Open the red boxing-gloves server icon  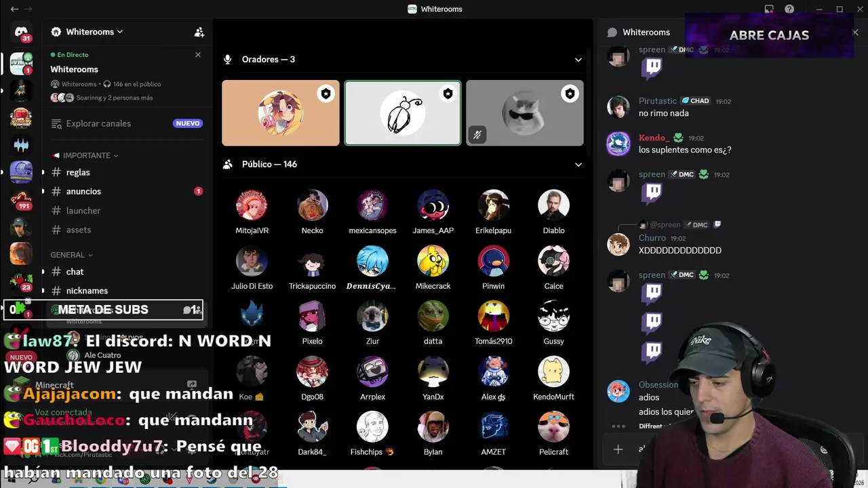click(x=21, y=118)
